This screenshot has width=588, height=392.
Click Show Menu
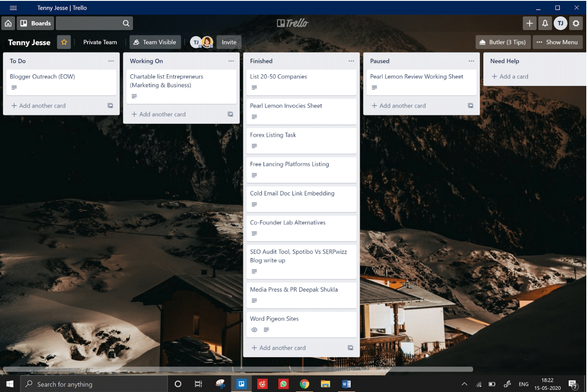tap(557, 42)
